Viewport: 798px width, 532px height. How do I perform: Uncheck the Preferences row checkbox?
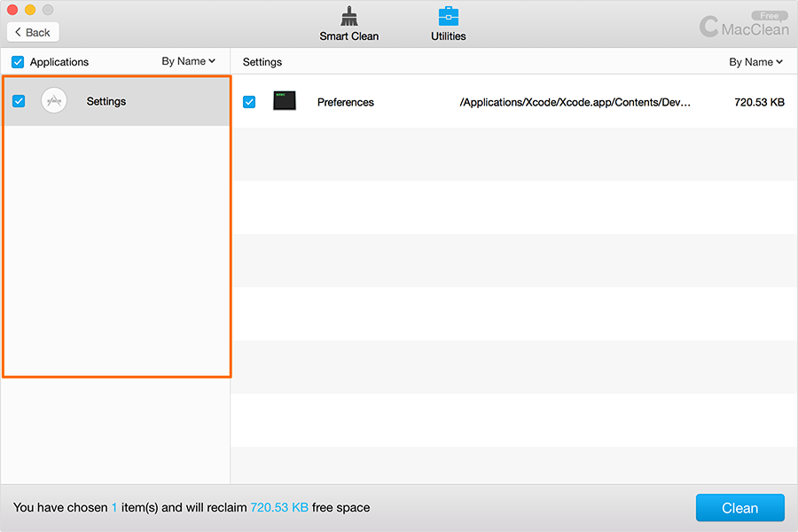point(249,102)
